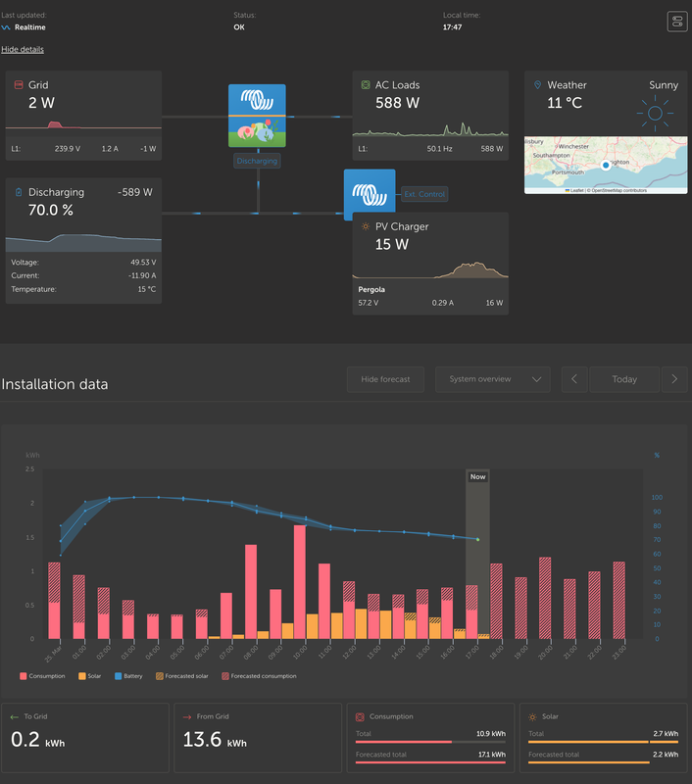The width and height of the screenshot is (692, 784).
Task: Click the Status OK text
Action: pos(239,27)
